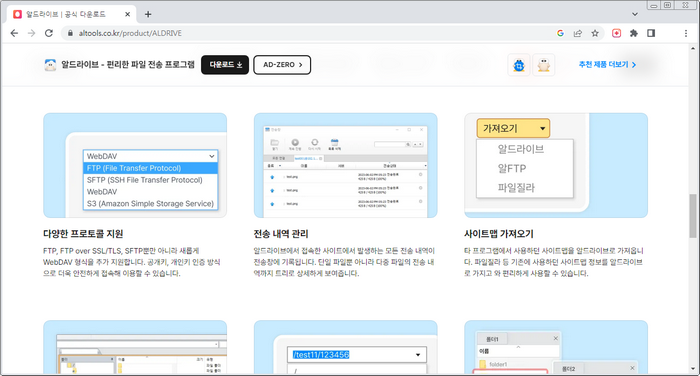Open the Google icon in address bar
The height and width of the screenshot is (376, 700).
click(x=560, y=33)
